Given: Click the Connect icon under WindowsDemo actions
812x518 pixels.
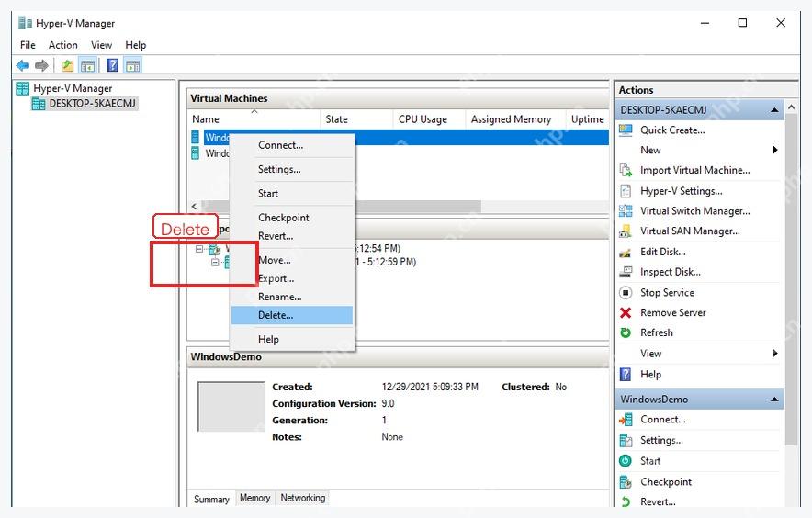Looking at the screenshot, I should [626, 420].
